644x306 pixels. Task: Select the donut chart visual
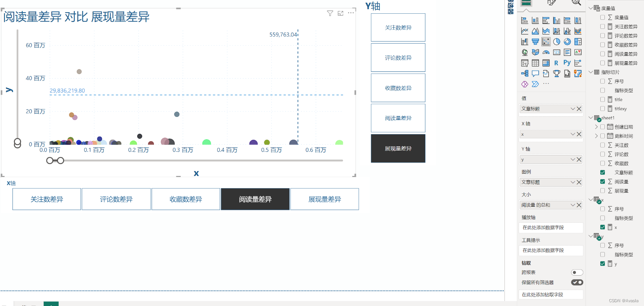pyautogui.click(x=567, y=42)
